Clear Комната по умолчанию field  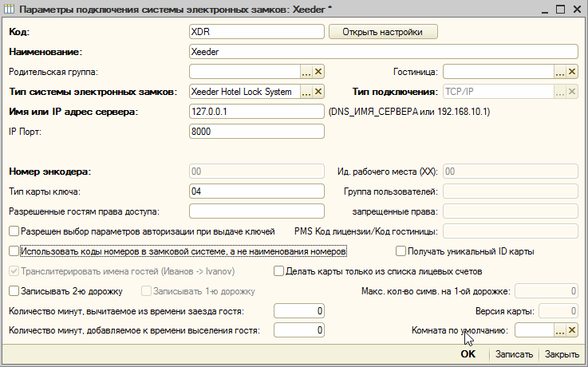[x=572, y=330]
